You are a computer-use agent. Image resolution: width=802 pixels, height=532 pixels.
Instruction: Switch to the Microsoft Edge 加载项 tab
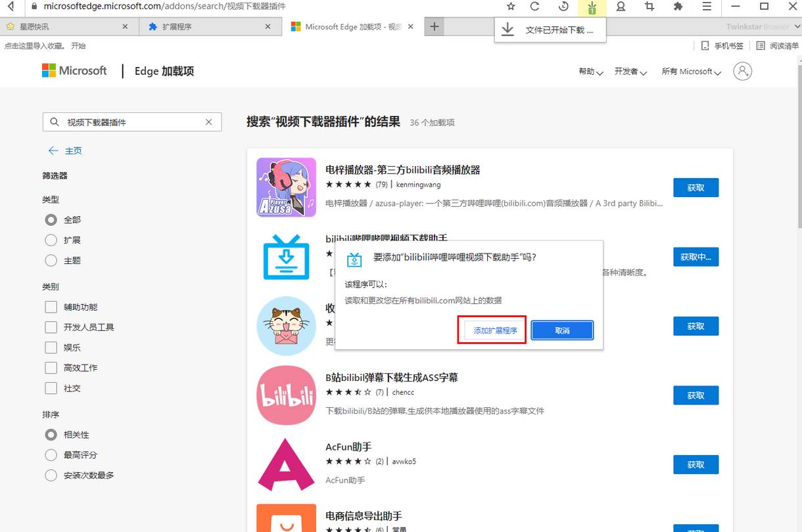coord(353,27)
